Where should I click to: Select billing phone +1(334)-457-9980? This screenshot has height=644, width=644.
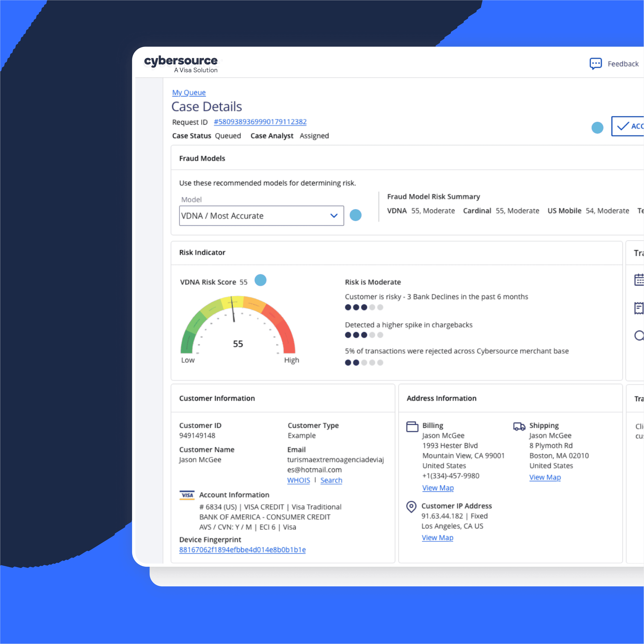451,476
